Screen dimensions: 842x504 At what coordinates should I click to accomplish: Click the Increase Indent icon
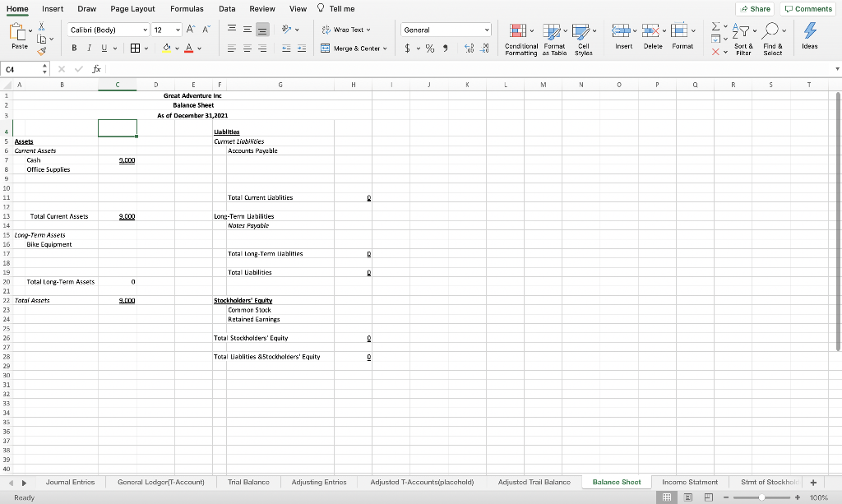pyautogui.click(x=302, y=49)
